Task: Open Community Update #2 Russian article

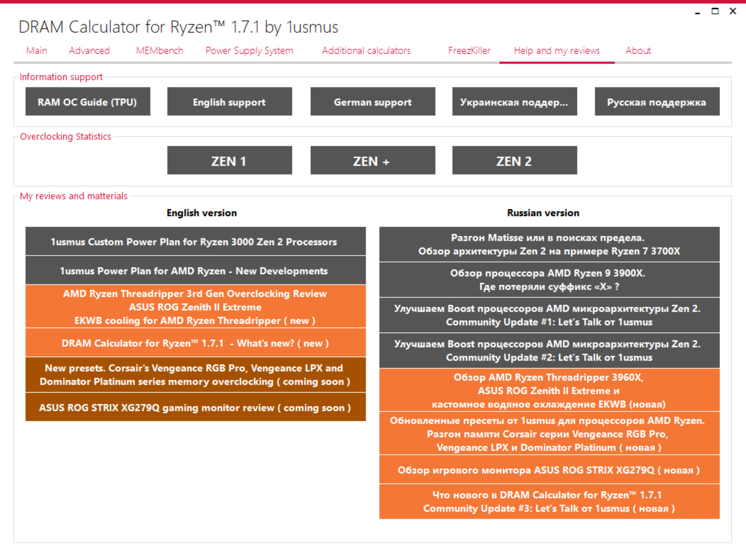Action: click(549, 351)
